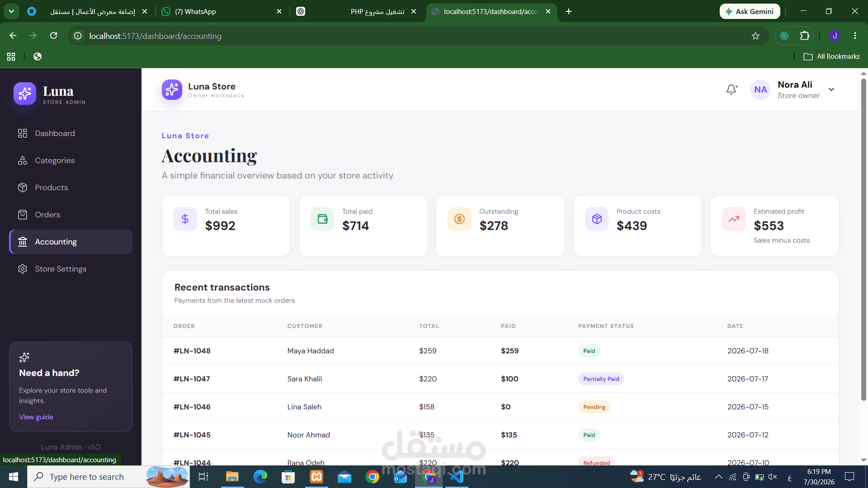Reload the page with the refresh button

(x=53, y=36)
